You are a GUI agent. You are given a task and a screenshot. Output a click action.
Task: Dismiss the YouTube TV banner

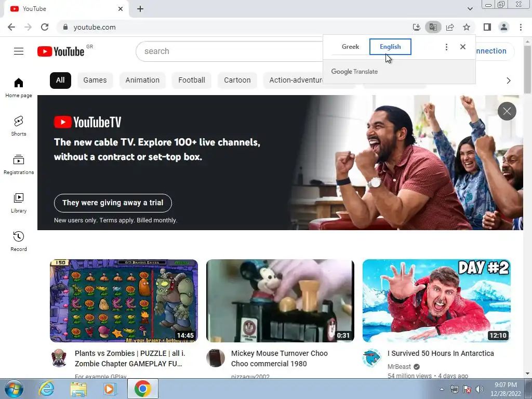coord(507,111)
